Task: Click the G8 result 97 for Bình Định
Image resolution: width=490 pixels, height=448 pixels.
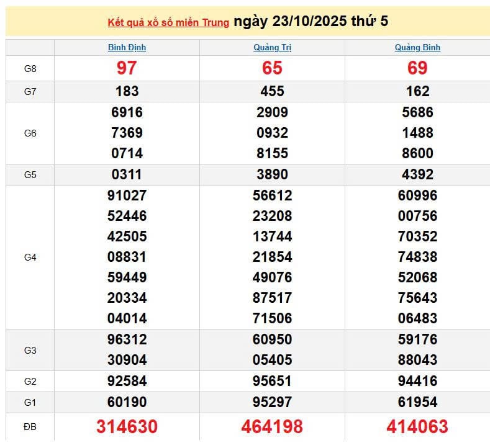Action: (x=127, y=68)
